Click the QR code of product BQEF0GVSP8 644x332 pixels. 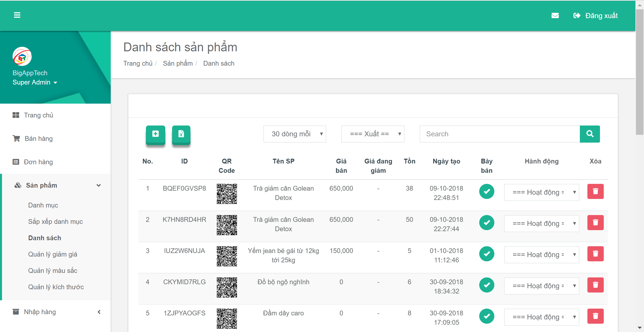coord(227,194)
